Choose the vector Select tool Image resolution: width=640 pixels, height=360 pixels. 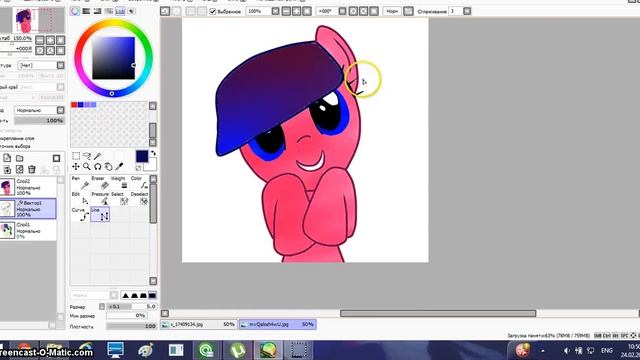[120, 198]
